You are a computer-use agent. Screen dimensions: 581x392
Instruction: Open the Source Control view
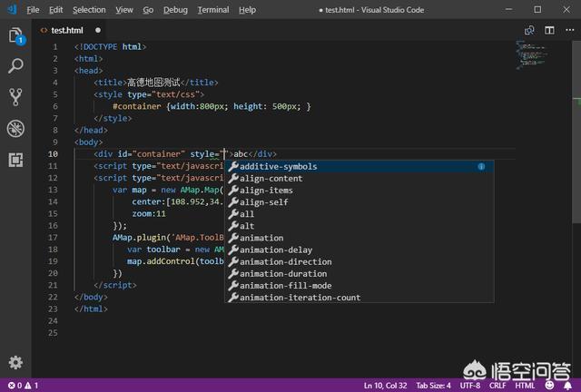coord(15,97)
